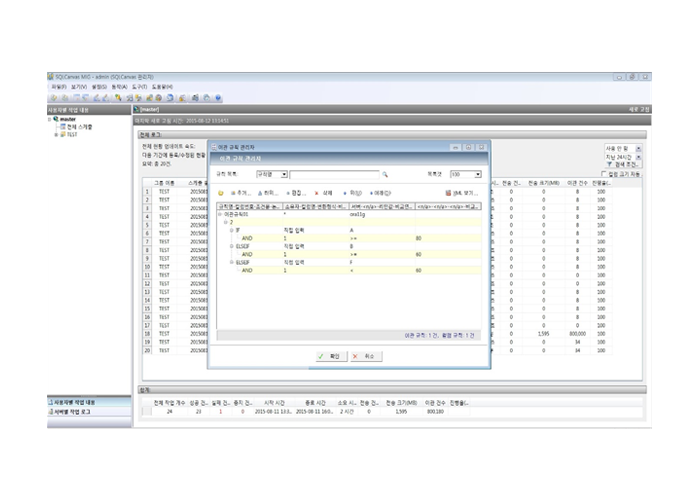Collapse the master node in the left tree
700x500 pixels.
pos(50,119)
